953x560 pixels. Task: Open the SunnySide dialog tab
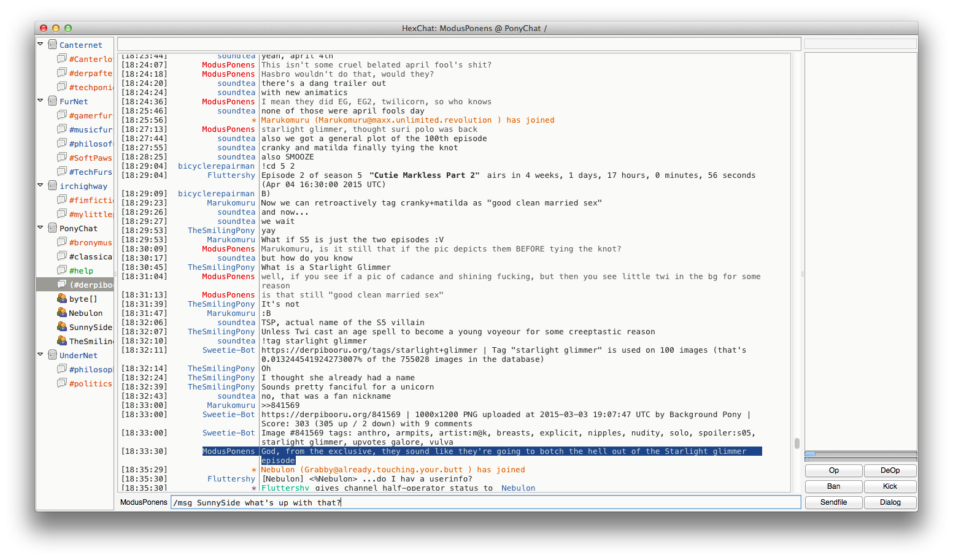(91, 327)
